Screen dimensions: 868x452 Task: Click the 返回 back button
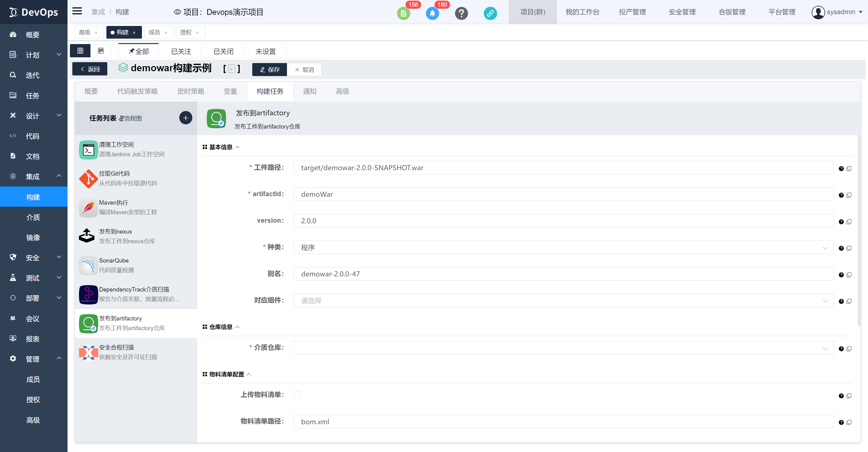90,69
